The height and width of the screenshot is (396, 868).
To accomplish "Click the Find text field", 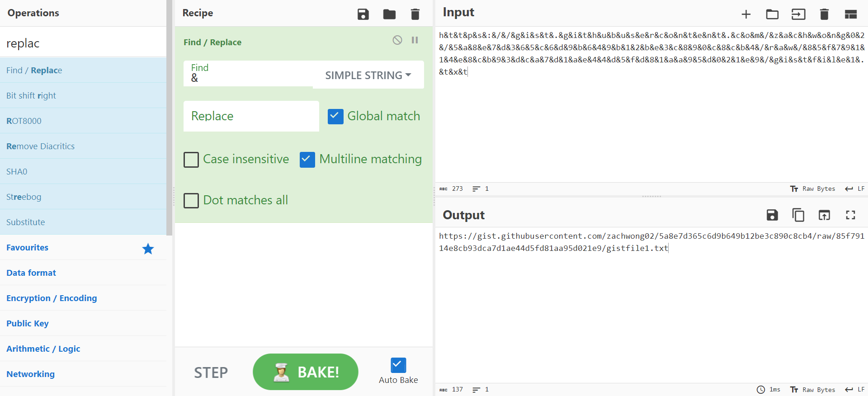I will click(248, 73).
